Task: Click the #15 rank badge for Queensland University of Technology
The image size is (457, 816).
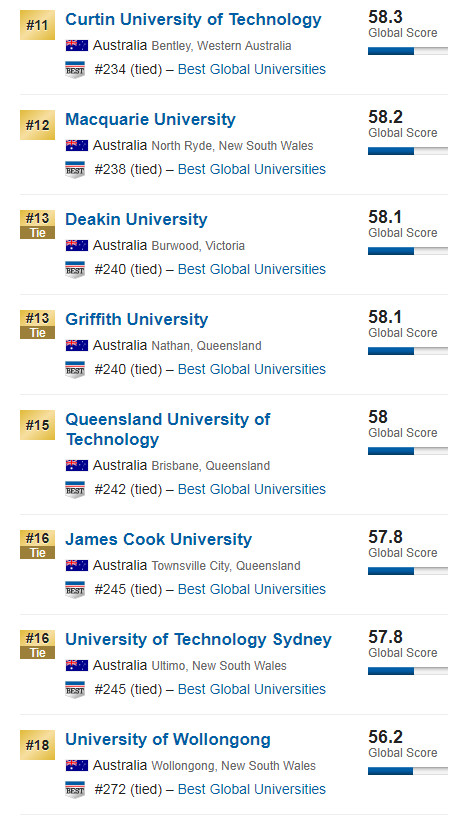Action: (x=37, y=425)
